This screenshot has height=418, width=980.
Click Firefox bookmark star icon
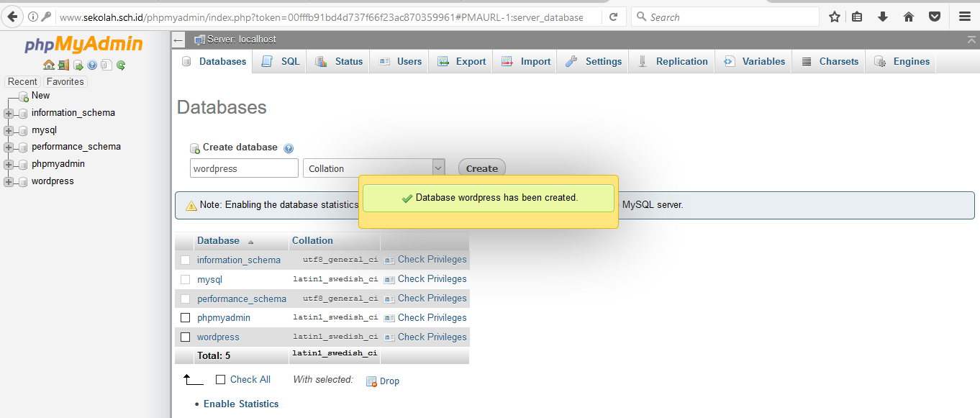(x=834, y=17)
